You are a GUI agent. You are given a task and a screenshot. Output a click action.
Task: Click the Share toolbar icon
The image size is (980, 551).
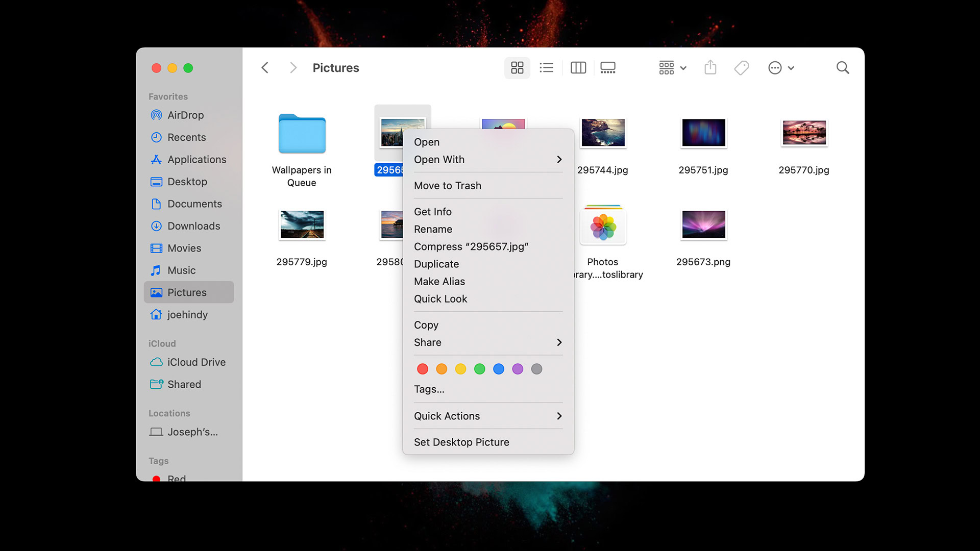point(710,68)
